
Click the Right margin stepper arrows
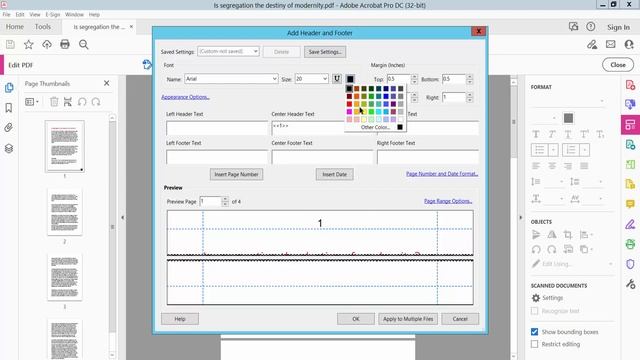click(469, 97)
